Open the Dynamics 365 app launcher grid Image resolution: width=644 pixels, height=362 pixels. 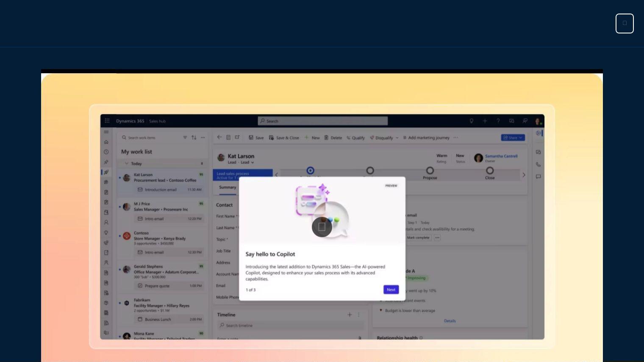(107, 121)
